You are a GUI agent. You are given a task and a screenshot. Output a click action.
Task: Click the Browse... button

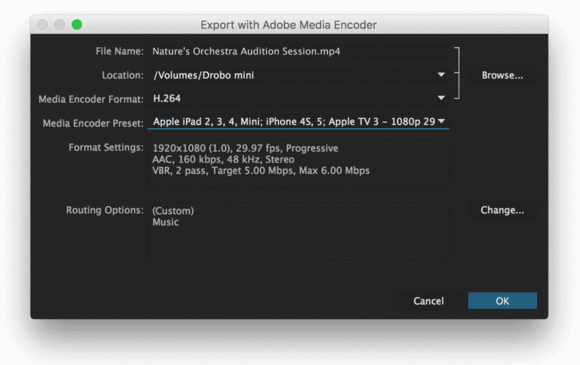coord(502,75)
